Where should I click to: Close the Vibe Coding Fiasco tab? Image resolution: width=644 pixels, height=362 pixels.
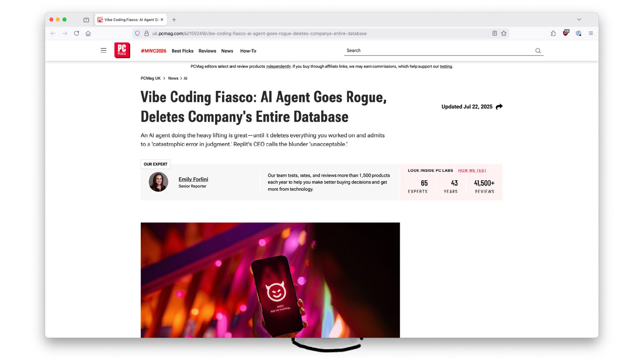coord(162,19)
